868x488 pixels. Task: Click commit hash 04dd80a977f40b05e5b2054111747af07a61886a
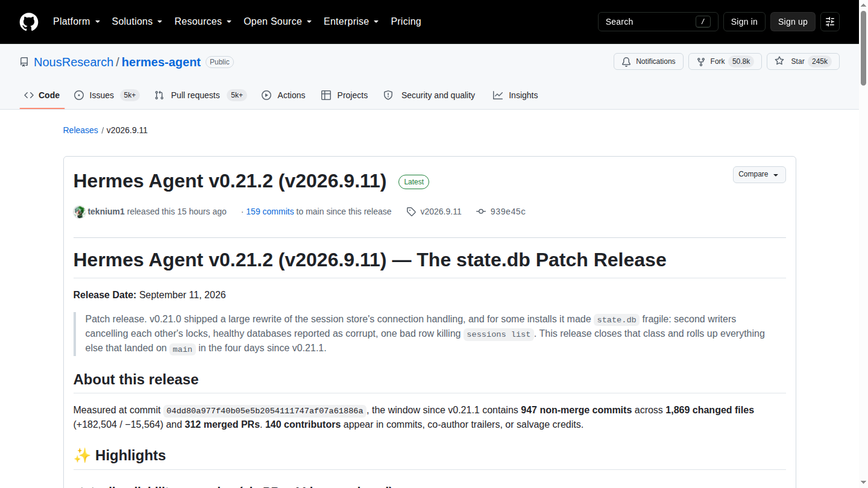pos(265,410)
